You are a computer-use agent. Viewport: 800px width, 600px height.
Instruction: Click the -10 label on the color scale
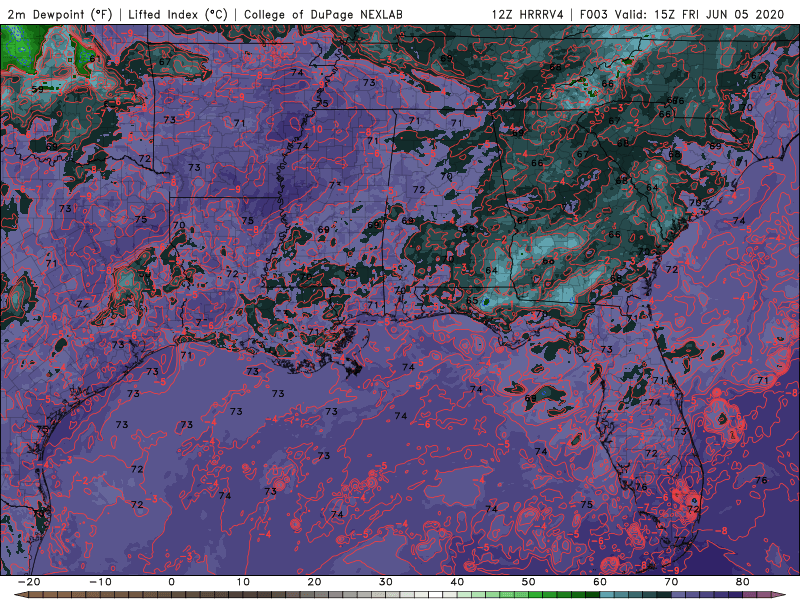(x=100, y=582)
